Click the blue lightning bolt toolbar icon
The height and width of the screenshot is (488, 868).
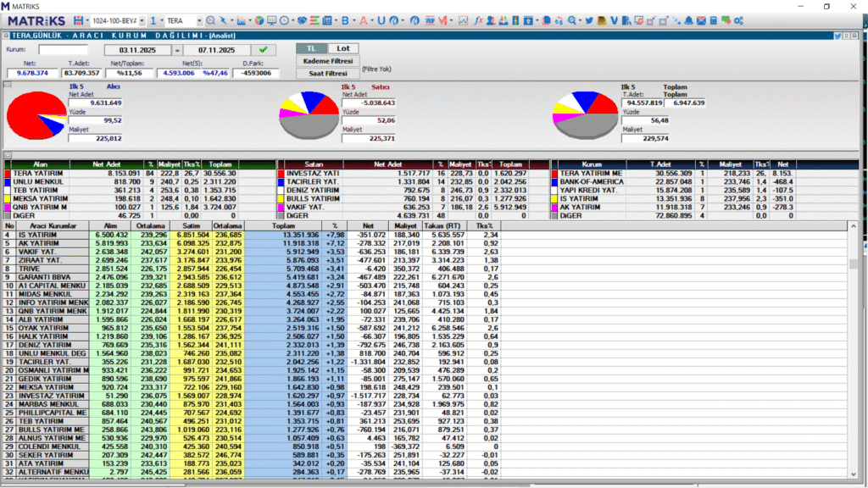(223, 20)
